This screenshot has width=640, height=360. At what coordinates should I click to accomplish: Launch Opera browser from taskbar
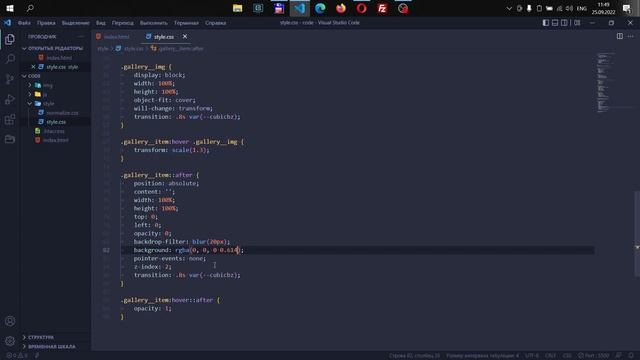click(362, 8)
